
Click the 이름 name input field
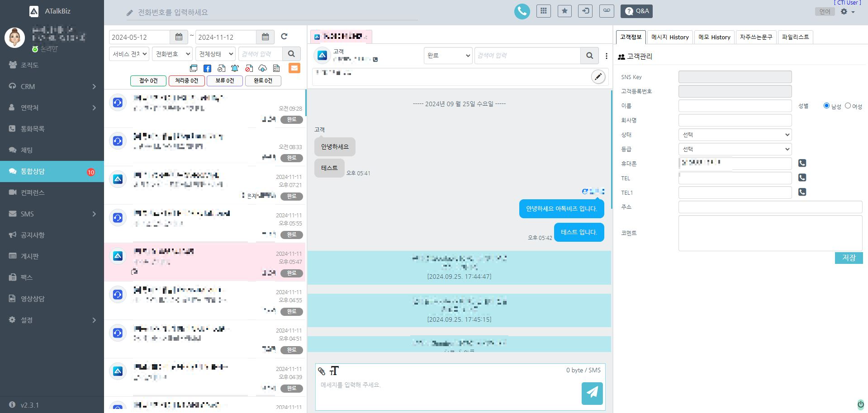pyautogui.click(x=735, y=106)
